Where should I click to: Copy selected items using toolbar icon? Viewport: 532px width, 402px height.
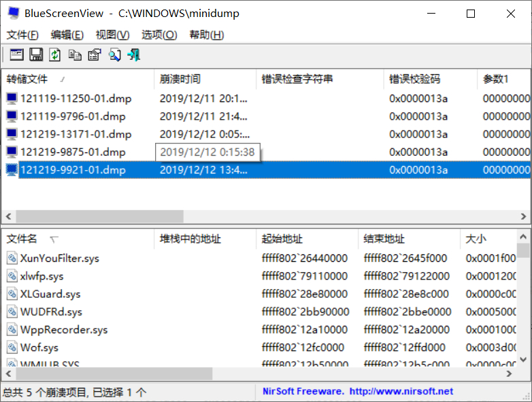[x=75, y=54]
